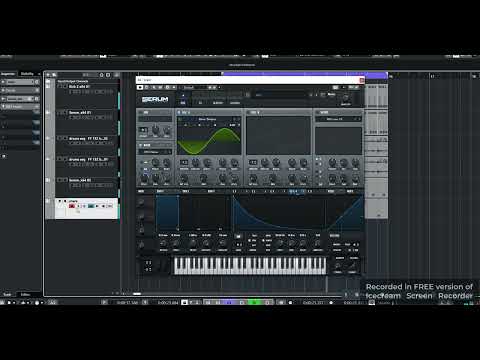
Task: Toggle filter routing for oscillator A
Action: click(318, 159)
